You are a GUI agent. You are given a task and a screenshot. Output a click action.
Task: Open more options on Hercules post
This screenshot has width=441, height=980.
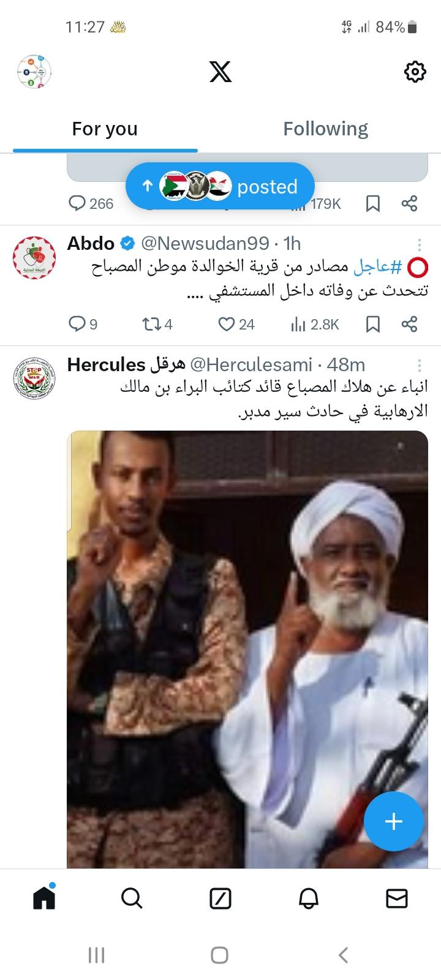pyautogui.click(x=420, y=366)
